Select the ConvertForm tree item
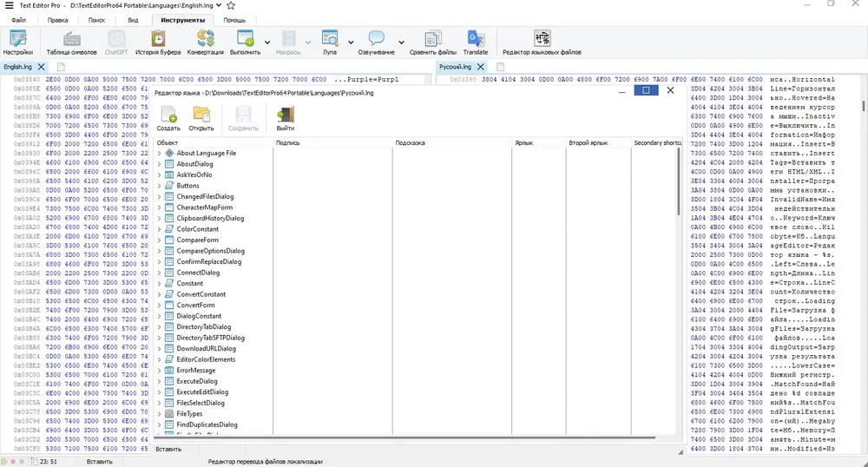The height and width of the screenshot is (467, 868). click(x=195, y=306)
